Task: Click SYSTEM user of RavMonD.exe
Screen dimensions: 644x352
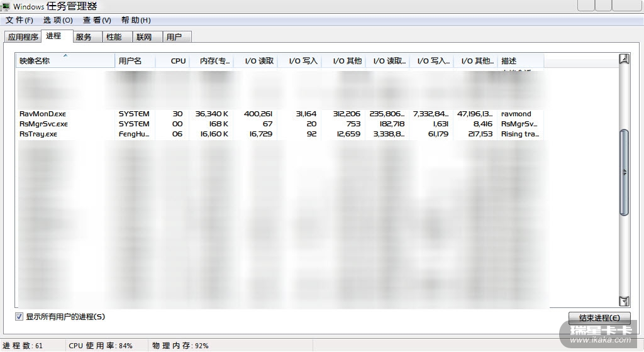Action: 134,114
